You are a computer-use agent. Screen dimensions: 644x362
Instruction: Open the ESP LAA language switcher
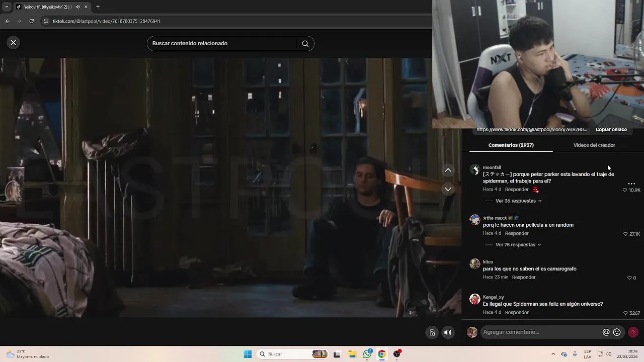pos(588,354)
